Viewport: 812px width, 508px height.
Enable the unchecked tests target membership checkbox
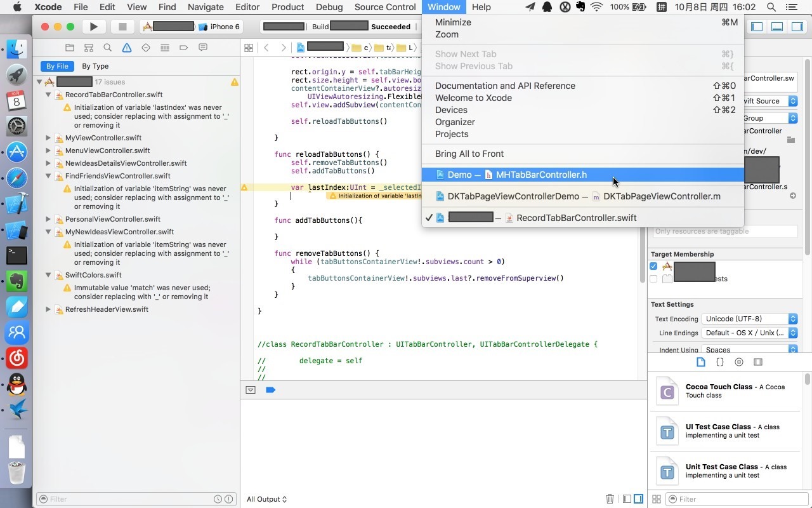(x=653, y=279)
